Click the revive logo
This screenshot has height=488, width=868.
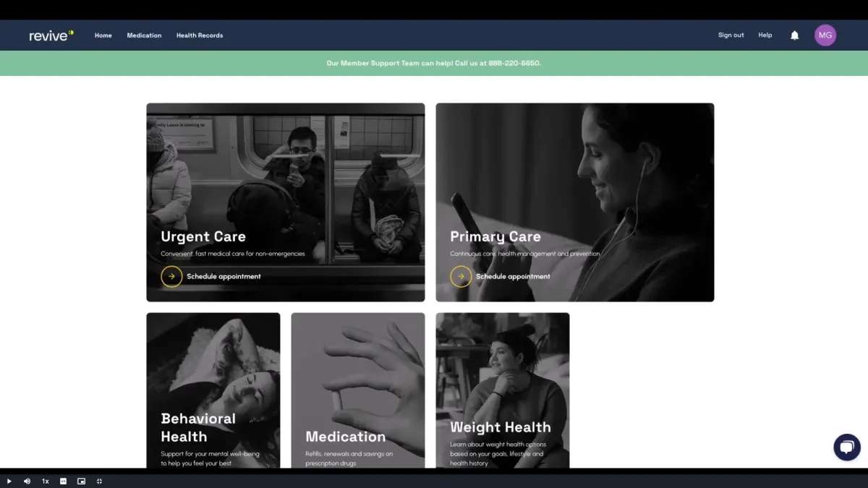coord(51,35)
